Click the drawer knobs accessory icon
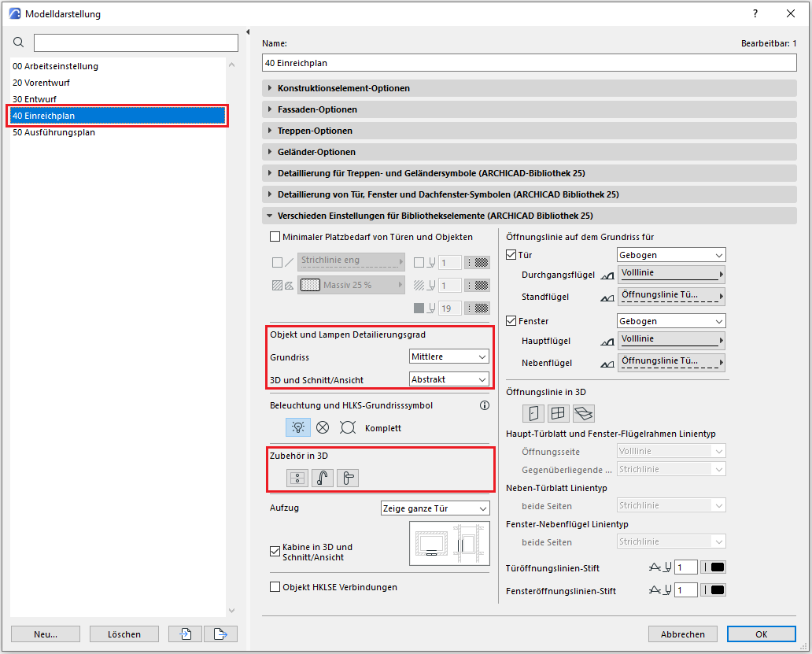The width and height of the screenshot is (812, 654). [x=297, y=478]
